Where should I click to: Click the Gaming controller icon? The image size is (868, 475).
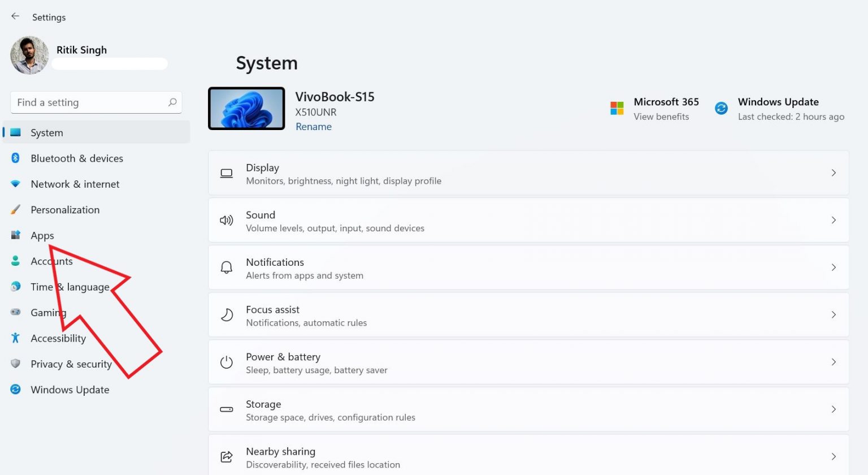[16, 312]
